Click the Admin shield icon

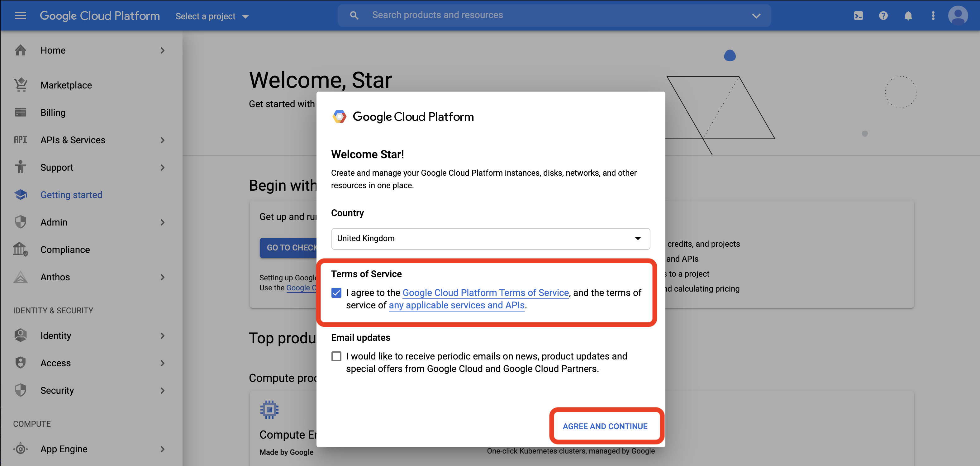[x=21, y=222]
